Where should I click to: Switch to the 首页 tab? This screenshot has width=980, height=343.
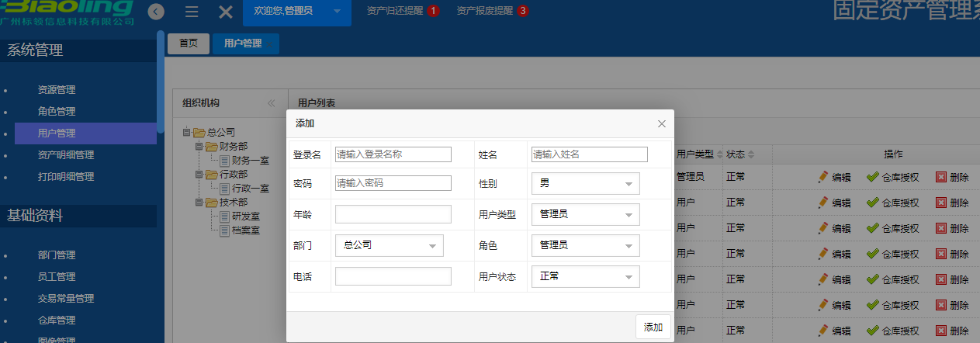tap(189, 43)
